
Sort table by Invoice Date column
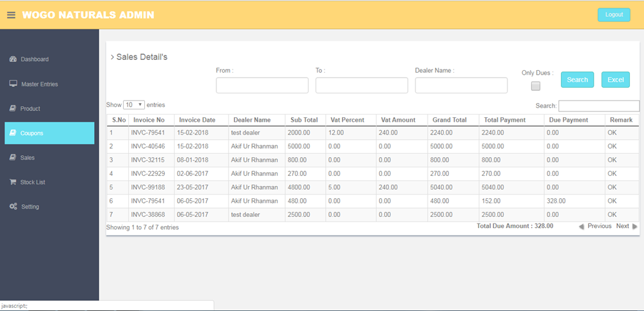pyautogui.click(x=197, y=120)
